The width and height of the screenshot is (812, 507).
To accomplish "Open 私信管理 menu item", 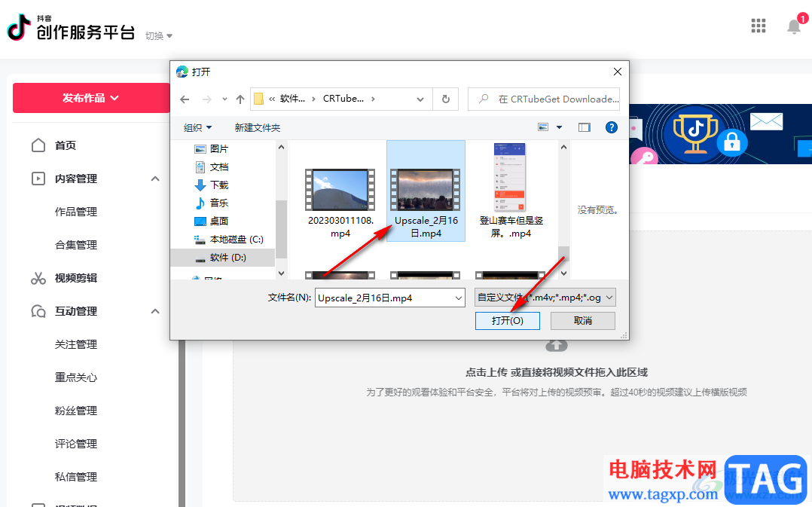I will coord(76,477).
